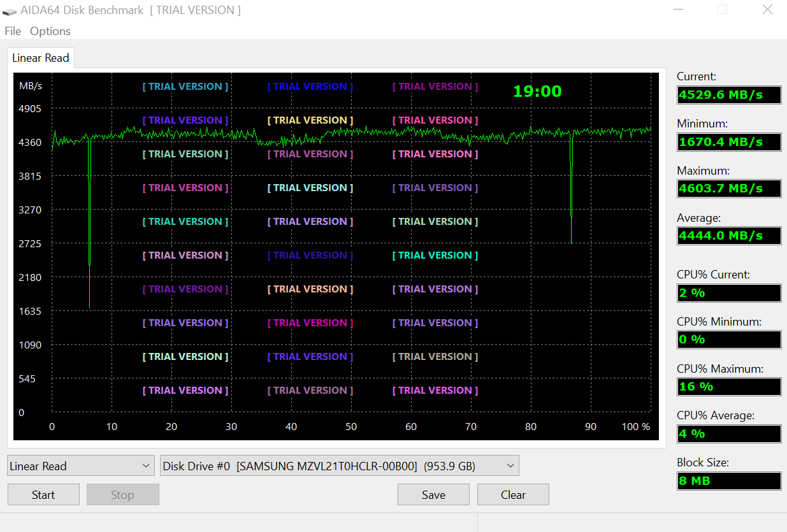Click the 1635 label on MB/s axis
This screenshot has height=532, width=787.
[30, 311]
